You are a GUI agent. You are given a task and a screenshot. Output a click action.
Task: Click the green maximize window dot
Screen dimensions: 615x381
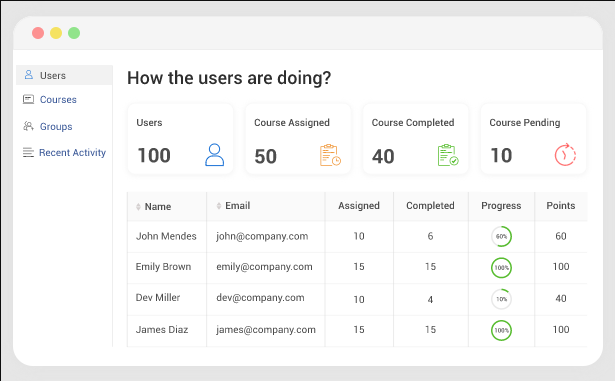point(74,33)
